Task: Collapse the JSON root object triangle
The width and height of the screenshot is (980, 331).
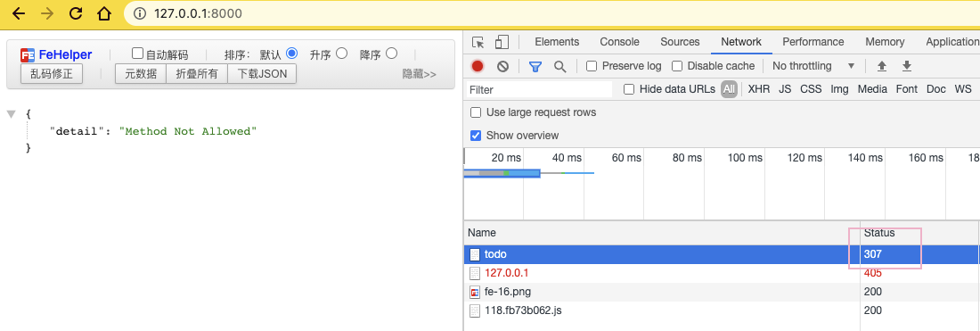Action: click(11, 114)
